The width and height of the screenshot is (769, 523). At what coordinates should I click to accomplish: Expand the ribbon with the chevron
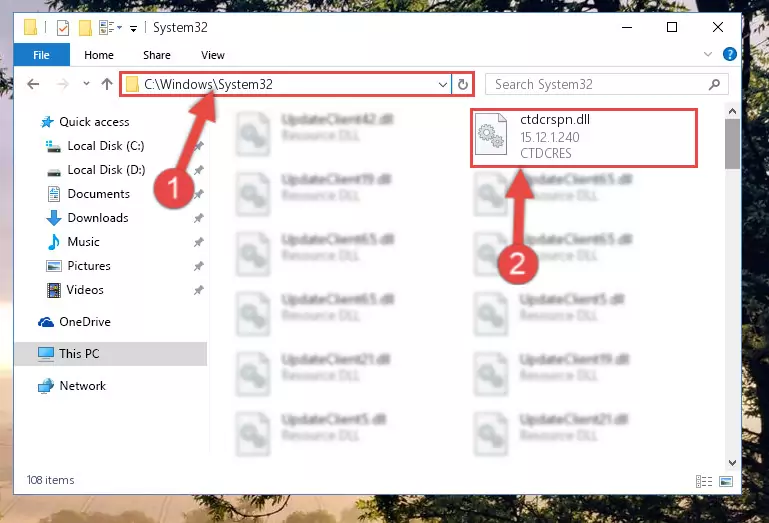(708, 54)
